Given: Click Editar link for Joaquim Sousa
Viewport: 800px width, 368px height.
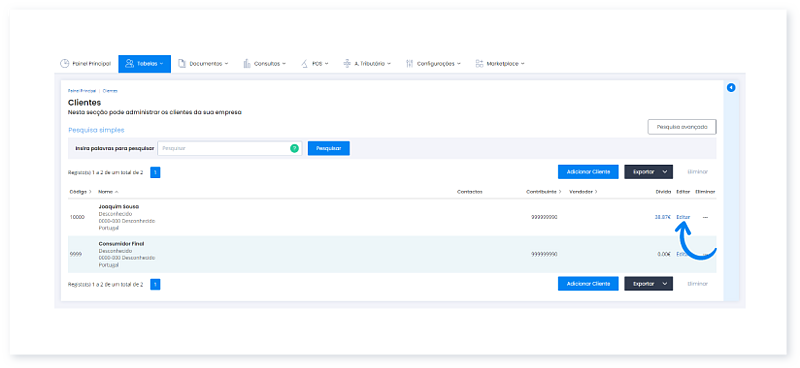Looking at the screenshot, I should tap(683, 217).
